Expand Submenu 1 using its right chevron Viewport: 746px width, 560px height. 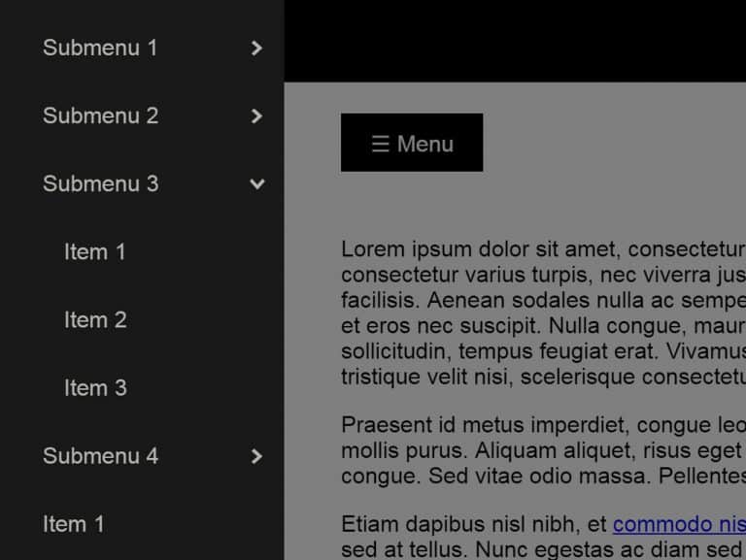coord(256,48)
